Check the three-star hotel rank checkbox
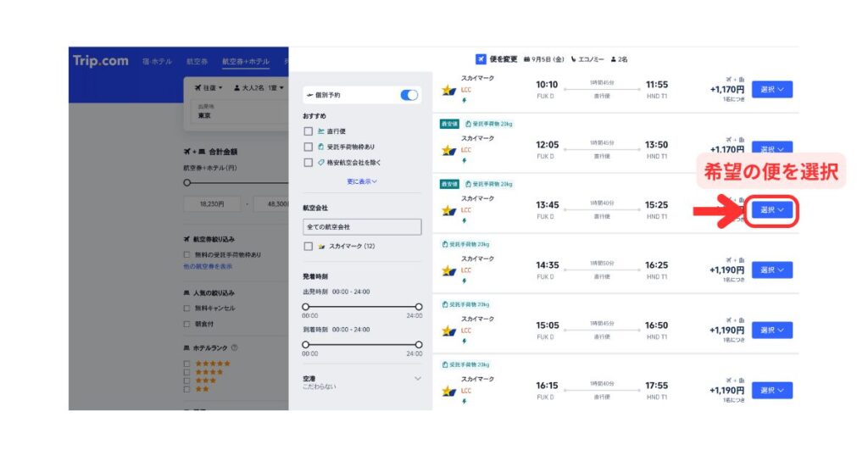This screenshot has width=868, height=456. tap(186, 381)
